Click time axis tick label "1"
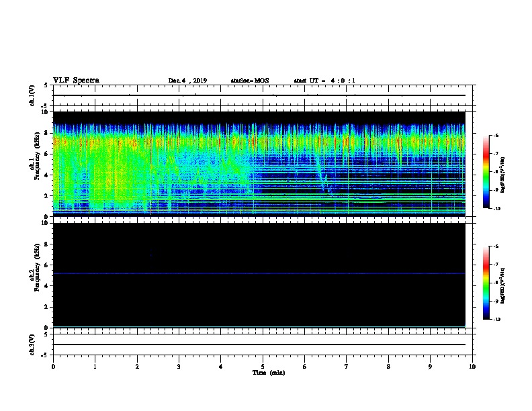This screenshot has width=532, height=411. coord(95,367)
